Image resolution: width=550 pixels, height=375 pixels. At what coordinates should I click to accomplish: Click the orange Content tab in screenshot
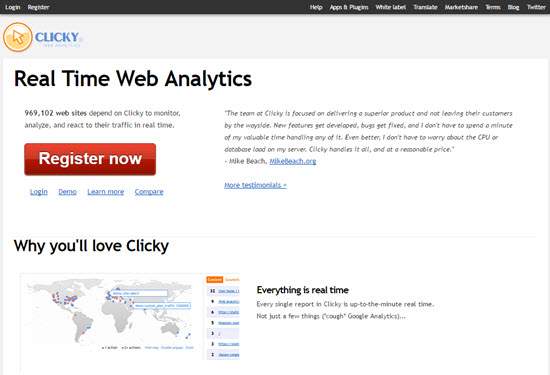tap(215, 279)
